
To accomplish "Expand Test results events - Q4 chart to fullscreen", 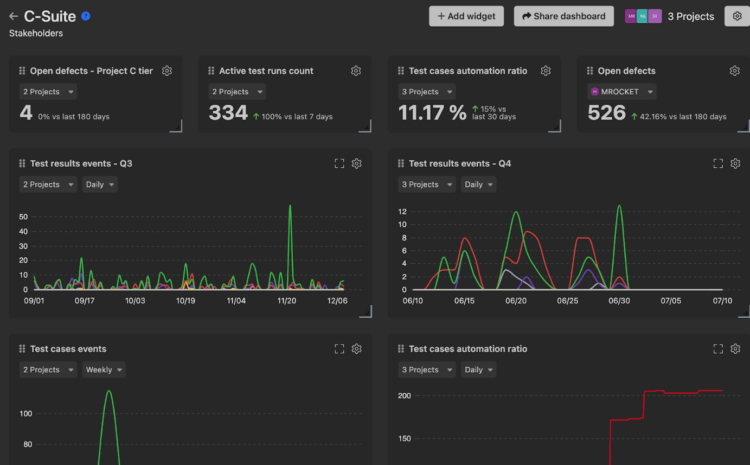I will pos(718,164).
